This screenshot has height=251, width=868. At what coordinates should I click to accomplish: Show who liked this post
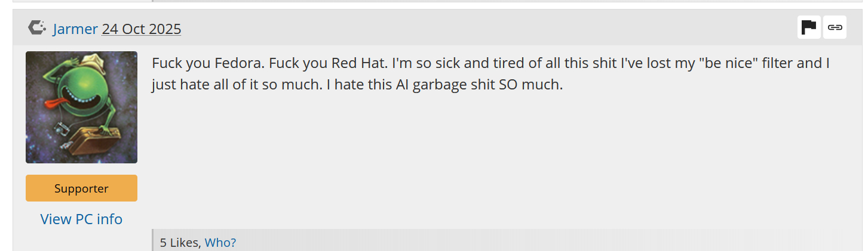220,243
